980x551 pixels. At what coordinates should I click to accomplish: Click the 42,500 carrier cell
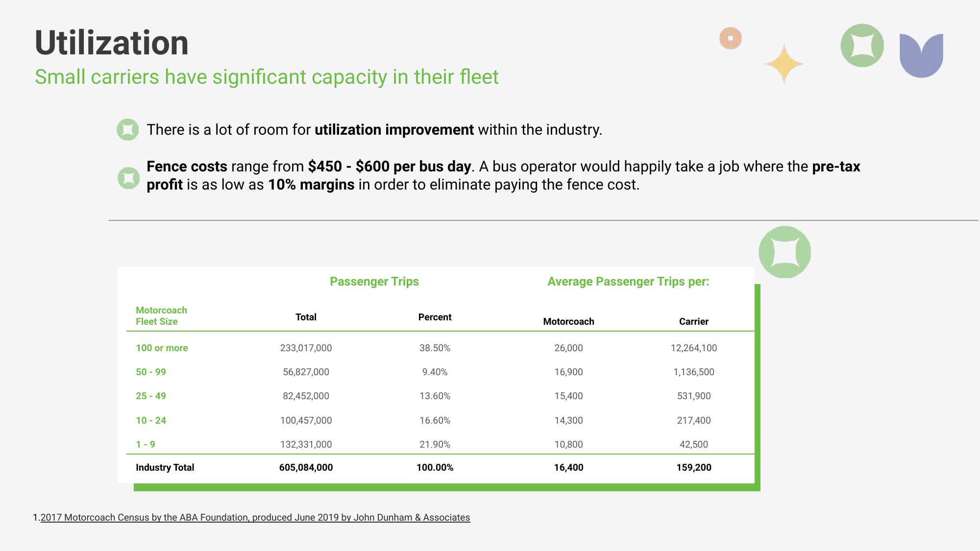pos(694,444)
